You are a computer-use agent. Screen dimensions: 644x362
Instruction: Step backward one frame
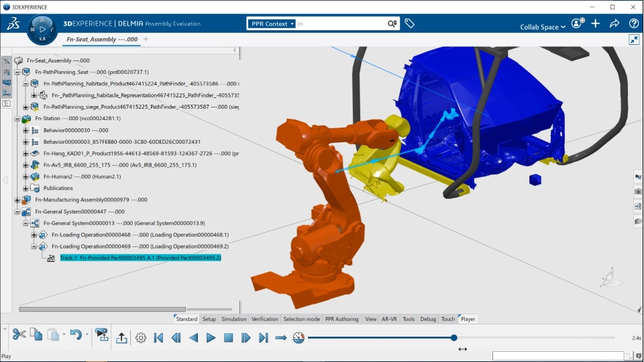click(x=176, y=338)
